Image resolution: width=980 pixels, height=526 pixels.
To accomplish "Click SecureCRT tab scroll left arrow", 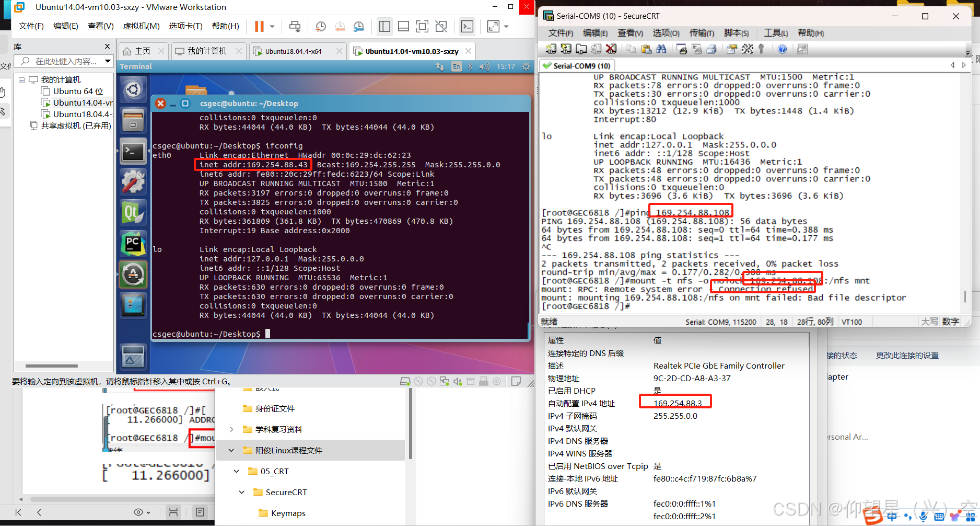I will tap(952, 65).
